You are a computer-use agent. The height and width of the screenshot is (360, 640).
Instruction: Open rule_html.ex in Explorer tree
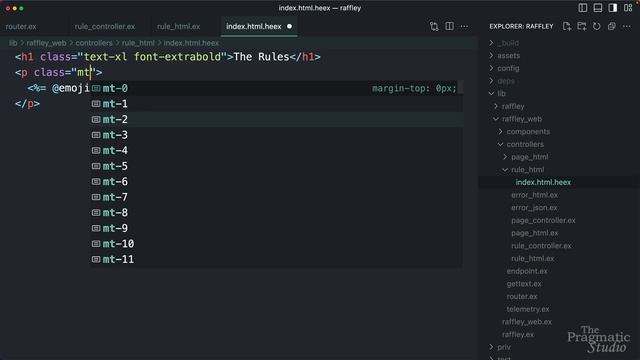[533, 258]
